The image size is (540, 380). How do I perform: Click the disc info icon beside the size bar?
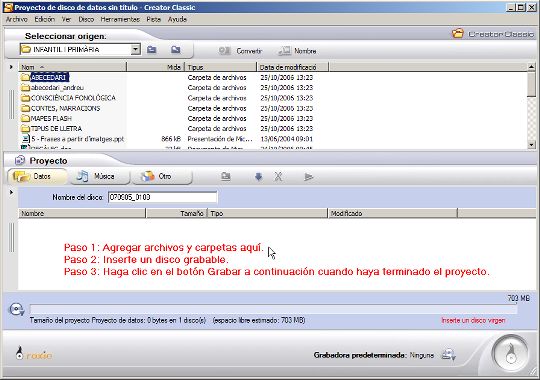pyautogui.click(x=16, y=309)
